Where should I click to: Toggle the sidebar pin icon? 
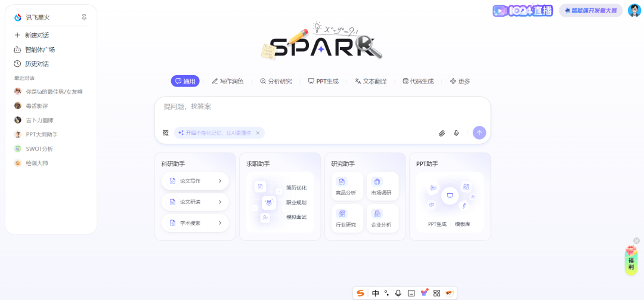point(84,17)
